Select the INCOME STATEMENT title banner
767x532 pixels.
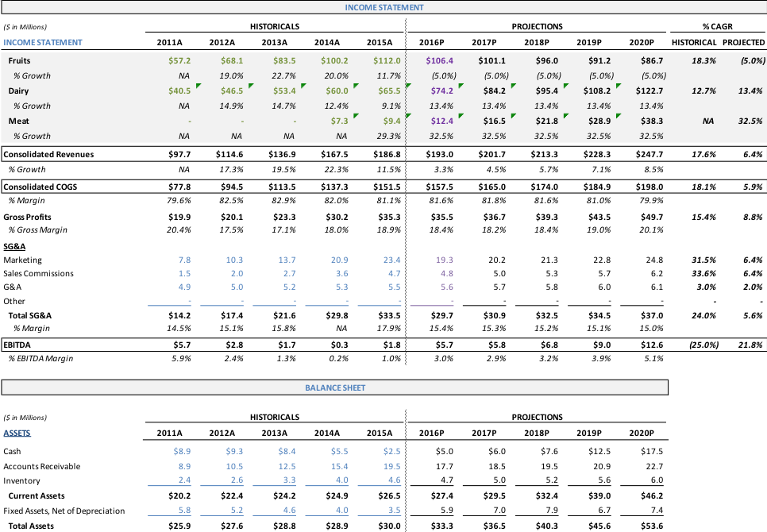click(x=383, y=8)
